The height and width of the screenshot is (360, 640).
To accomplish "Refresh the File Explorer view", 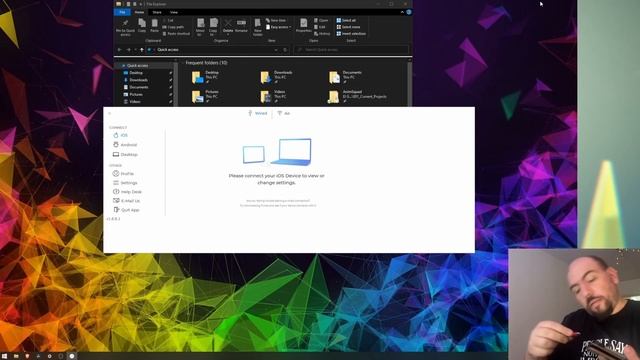I will (x=285, y=50).
